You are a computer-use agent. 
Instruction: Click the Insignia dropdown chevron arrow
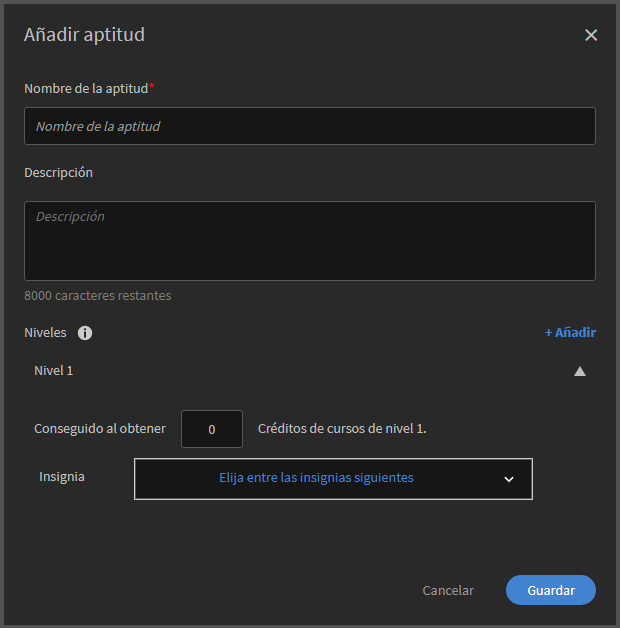(509, 479)
